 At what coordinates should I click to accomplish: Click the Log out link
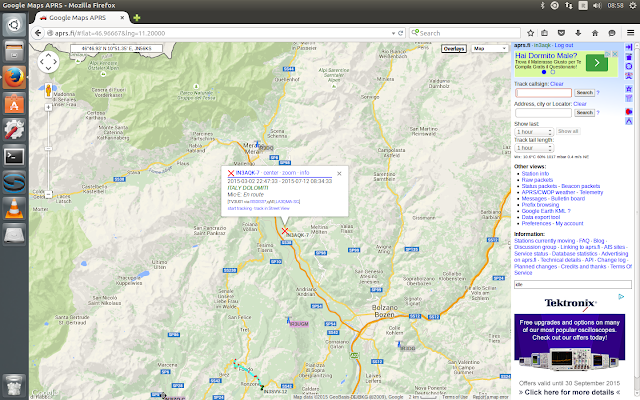point(564,45)
